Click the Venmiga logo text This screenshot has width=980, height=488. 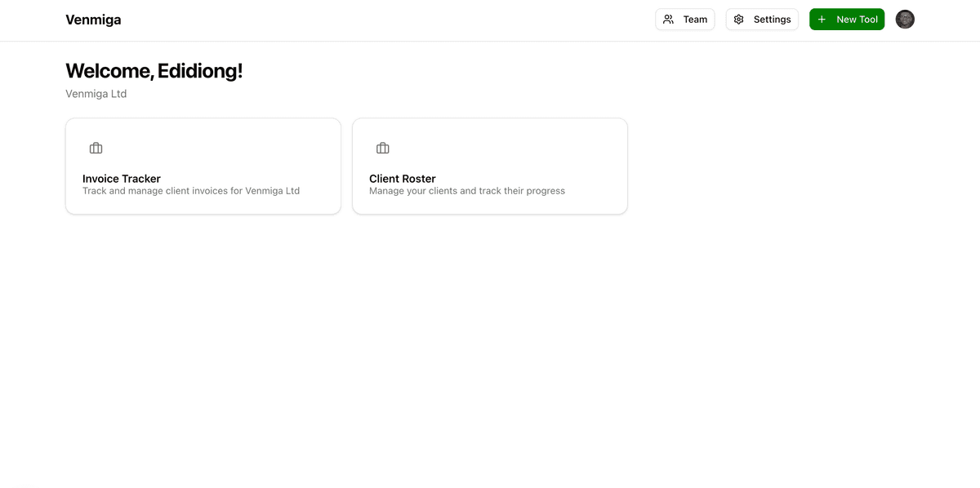click(93, 20)
